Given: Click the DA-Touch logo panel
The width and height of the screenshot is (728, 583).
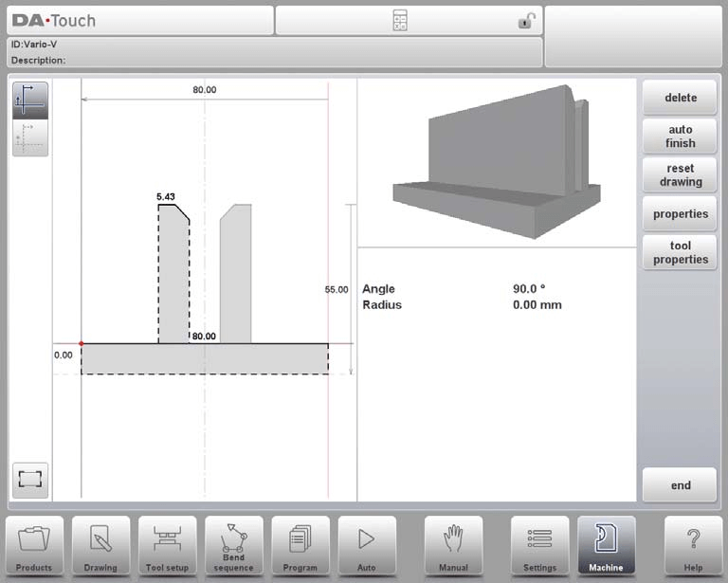Looking at the screenshot, I should [x=140, y=21].
